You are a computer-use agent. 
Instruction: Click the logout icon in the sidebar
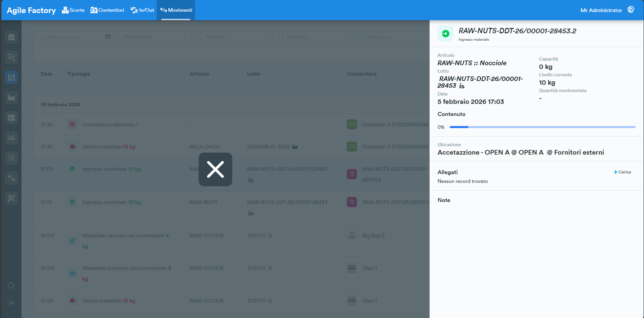(11, 303)
